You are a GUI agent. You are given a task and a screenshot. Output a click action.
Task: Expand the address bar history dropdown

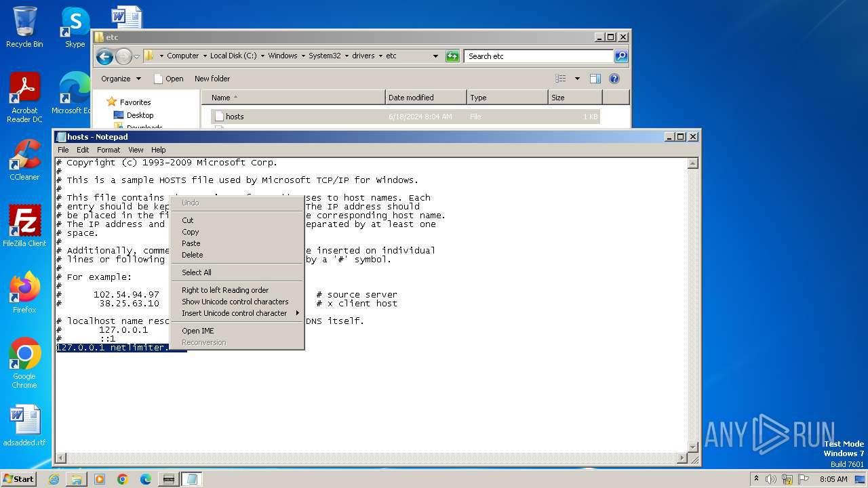[435, 56]
